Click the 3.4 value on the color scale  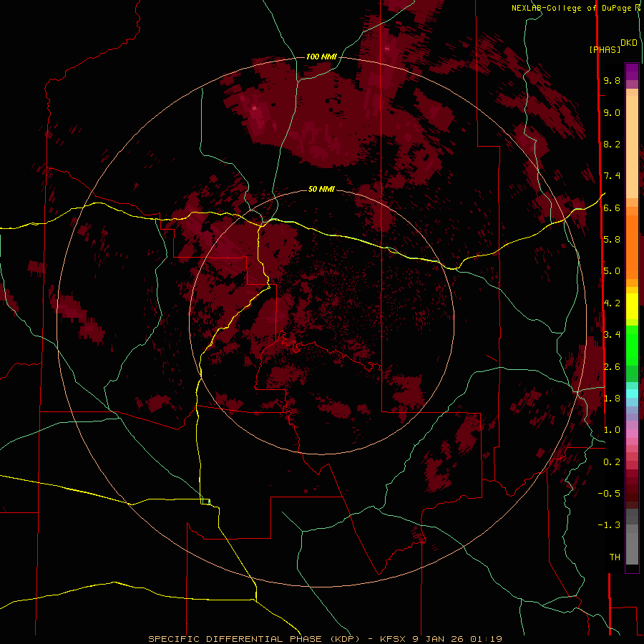612,335
